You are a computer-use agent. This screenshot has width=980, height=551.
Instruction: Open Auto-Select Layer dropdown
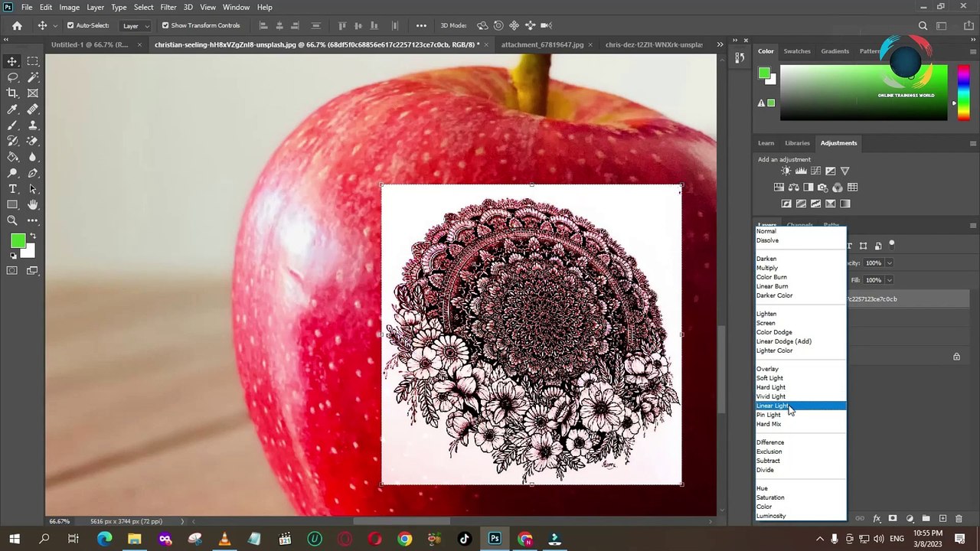click(135, 25)
